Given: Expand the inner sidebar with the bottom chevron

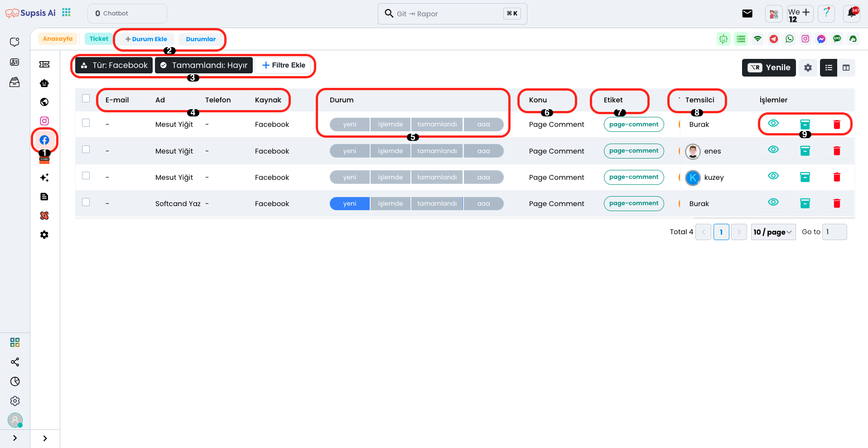Looking at the screenshot, I should point(45,438).
